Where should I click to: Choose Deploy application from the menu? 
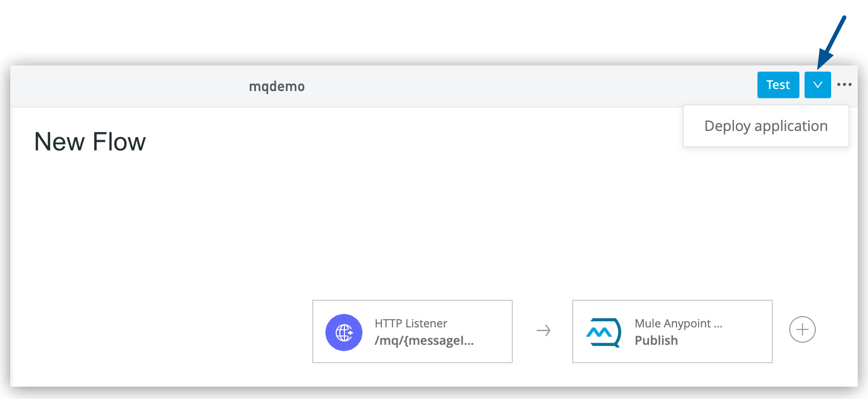coord(766,126)
